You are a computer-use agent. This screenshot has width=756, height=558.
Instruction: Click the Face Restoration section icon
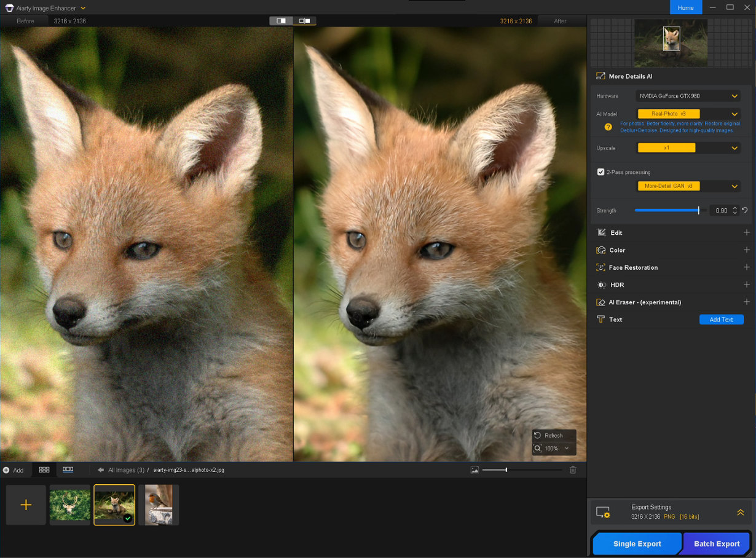click(x=601, y=267)
